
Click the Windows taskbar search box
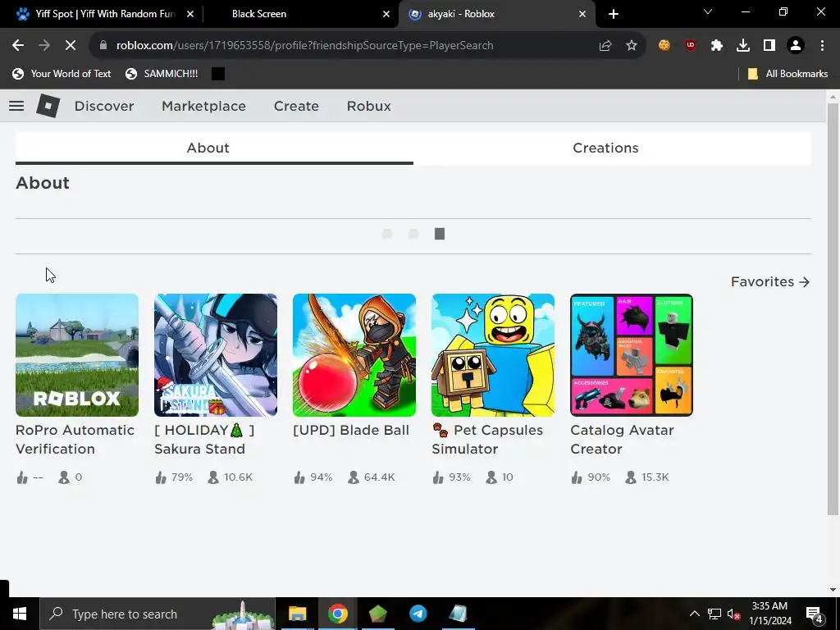coord(157,614)
